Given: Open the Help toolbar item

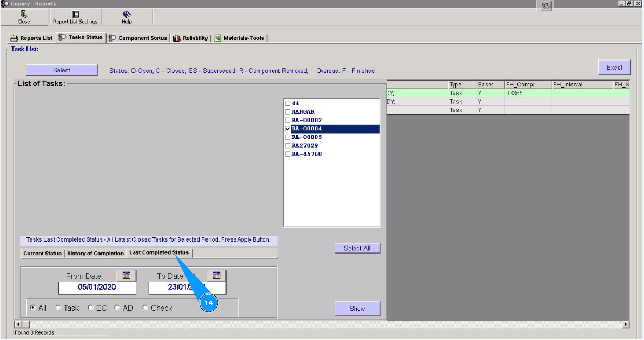Looking at the screenshot, I should (127, 18).
